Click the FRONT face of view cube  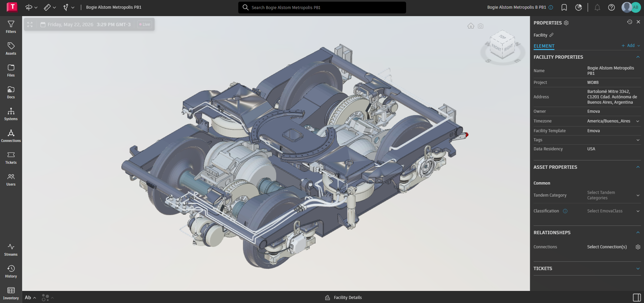click(x=496, y=47)
